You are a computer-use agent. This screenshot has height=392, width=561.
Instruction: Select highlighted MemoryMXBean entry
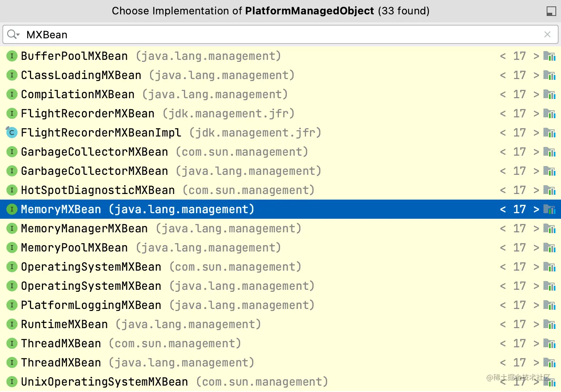(280, 209)
